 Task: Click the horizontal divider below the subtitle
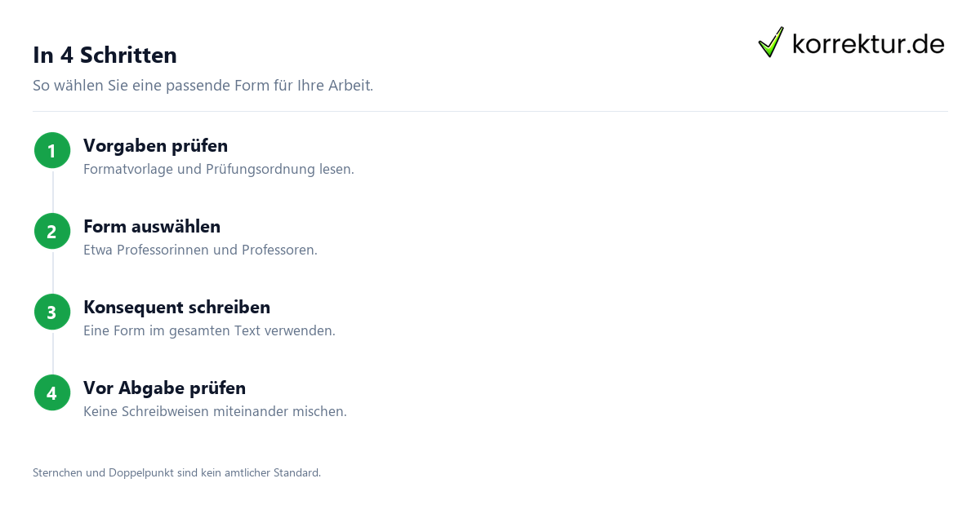tap(490, 111)
